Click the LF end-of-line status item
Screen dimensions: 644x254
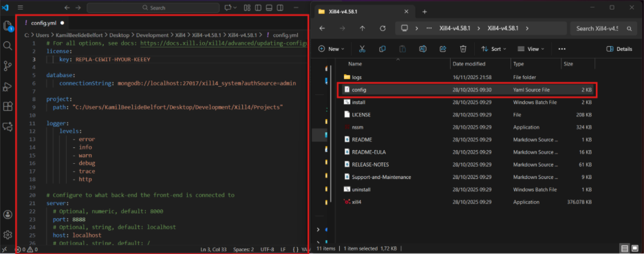pyautogui.click(x=283, y=249)
